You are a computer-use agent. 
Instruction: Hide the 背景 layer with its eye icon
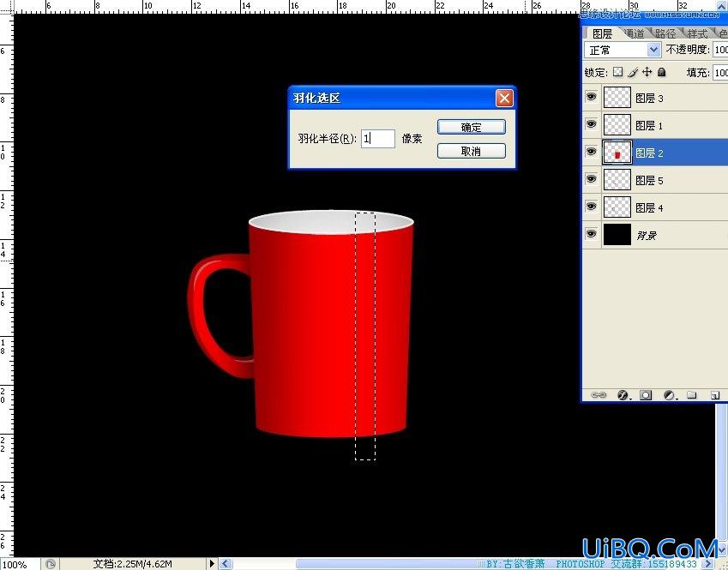(x=591, y=233)
